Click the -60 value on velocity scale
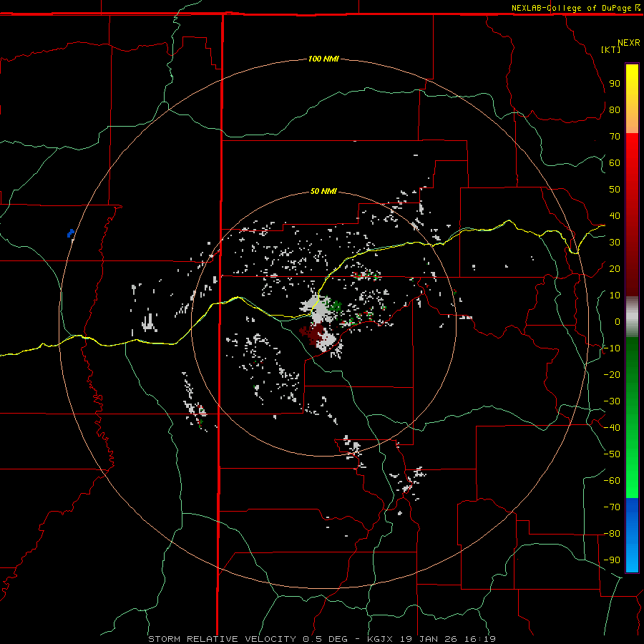Image resolution: width=644 pixels, height=644 pixels. (x=612, y=481)
